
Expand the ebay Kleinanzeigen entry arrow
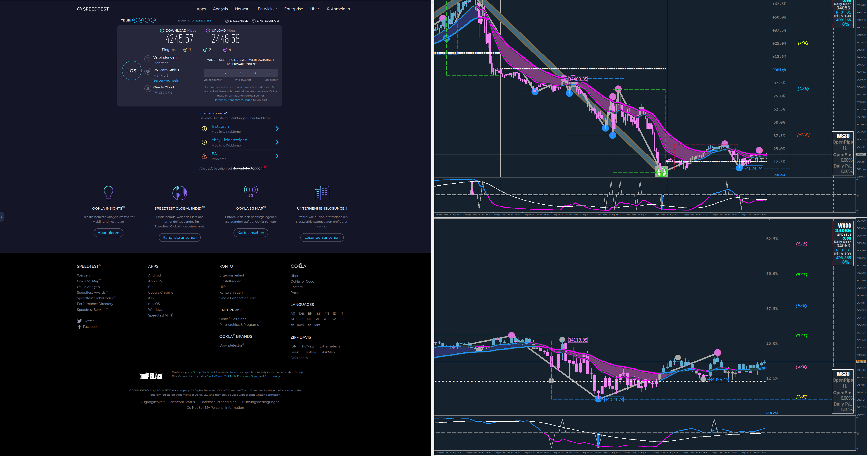coord(277,142)
